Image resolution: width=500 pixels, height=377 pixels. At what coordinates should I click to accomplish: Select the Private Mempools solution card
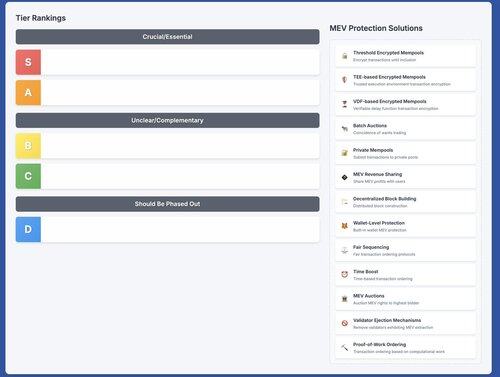pos(405,153)
